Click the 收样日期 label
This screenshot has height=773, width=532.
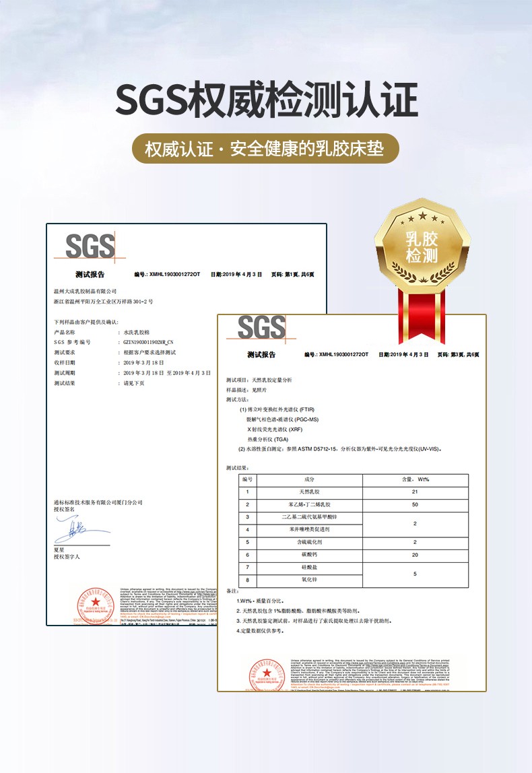[65, 363]
